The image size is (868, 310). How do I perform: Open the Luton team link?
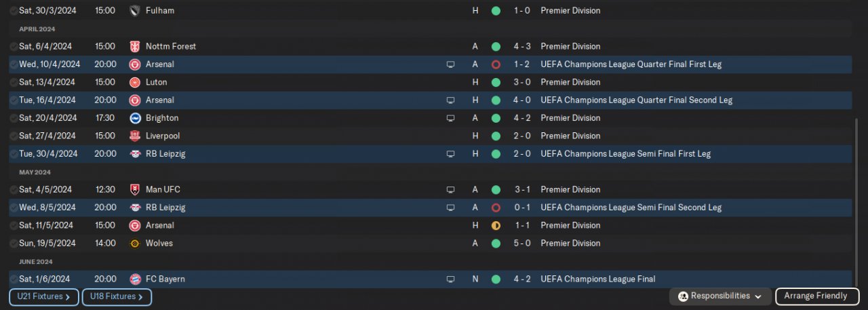point(156,83)
